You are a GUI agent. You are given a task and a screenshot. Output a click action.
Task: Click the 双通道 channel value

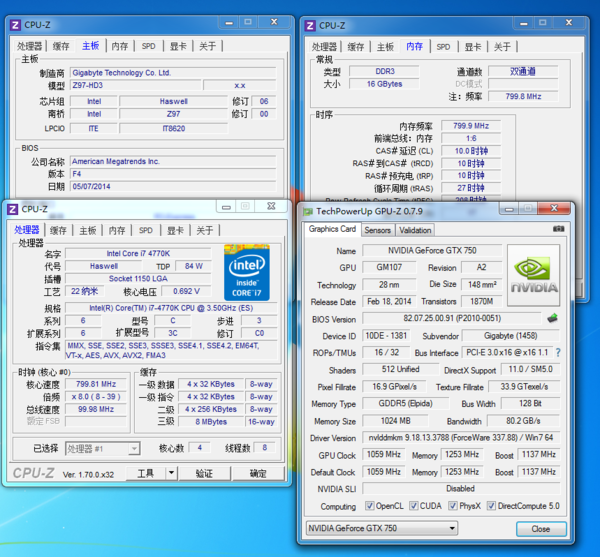pos(523,72)
